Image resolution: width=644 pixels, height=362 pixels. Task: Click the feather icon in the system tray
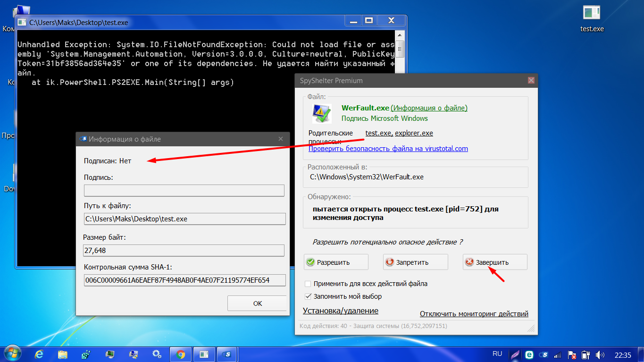516,354
